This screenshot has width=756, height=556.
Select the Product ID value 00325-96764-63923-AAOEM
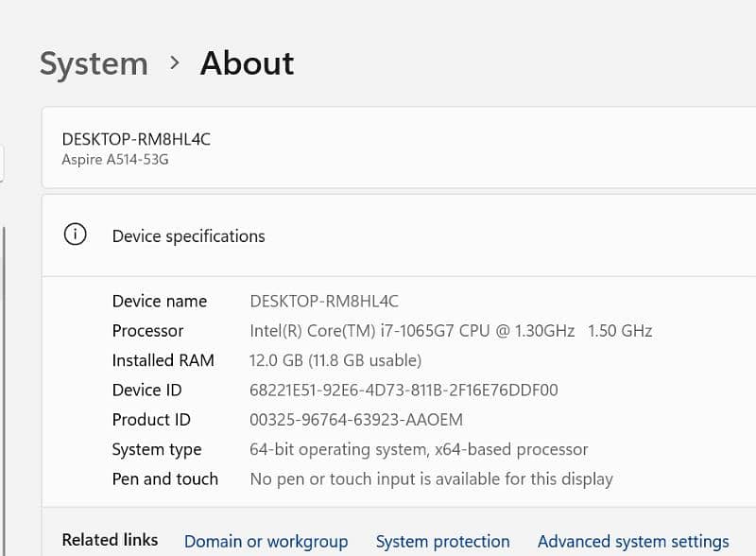[x=356, y=420]
